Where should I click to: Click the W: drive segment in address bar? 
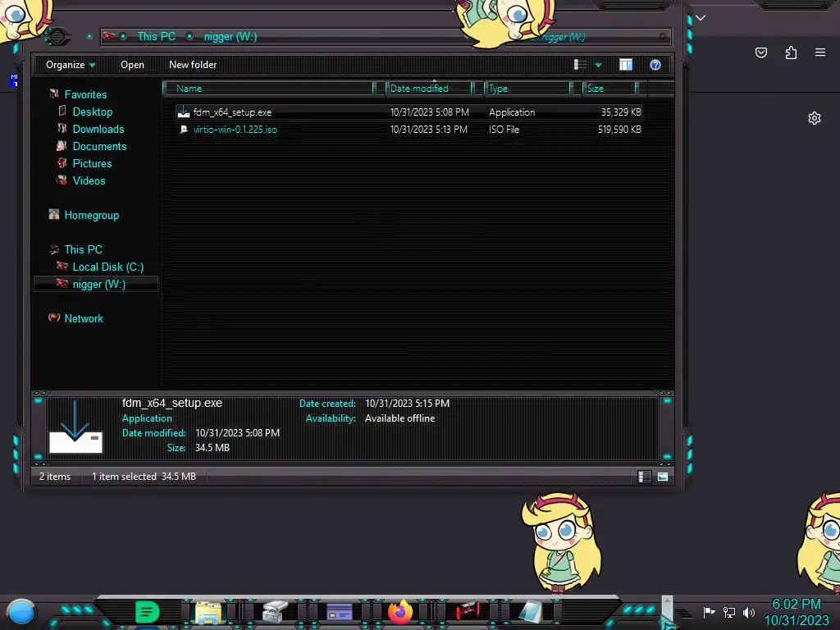pyautogui.click(x=231, y=36)
